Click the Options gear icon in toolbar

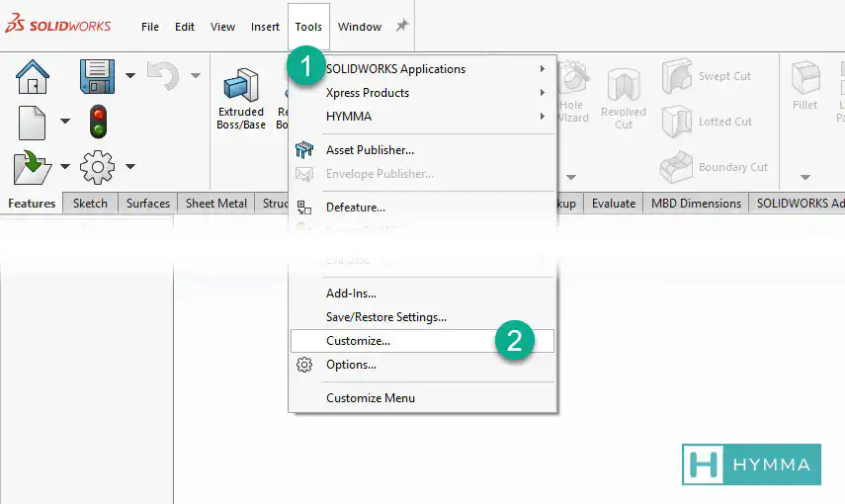[98, 166]
